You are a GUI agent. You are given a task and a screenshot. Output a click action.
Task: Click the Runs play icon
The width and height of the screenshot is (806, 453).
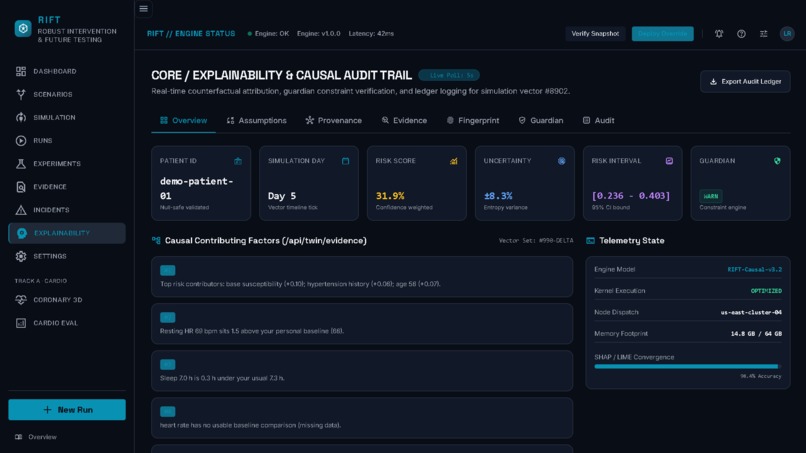pyautogui.click(x=21, y=140)
